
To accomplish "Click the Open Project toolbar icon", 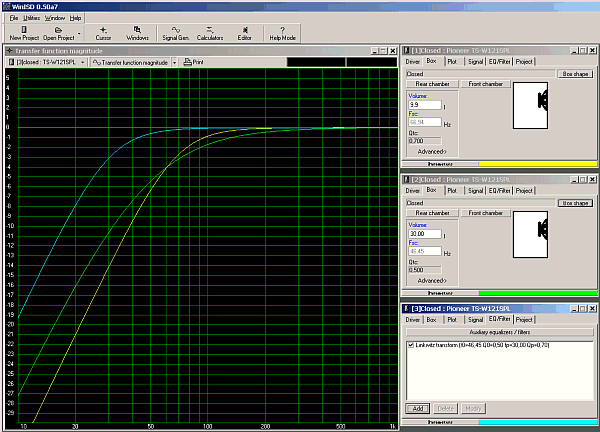I will pyautogui.click(x=56, y=32).
